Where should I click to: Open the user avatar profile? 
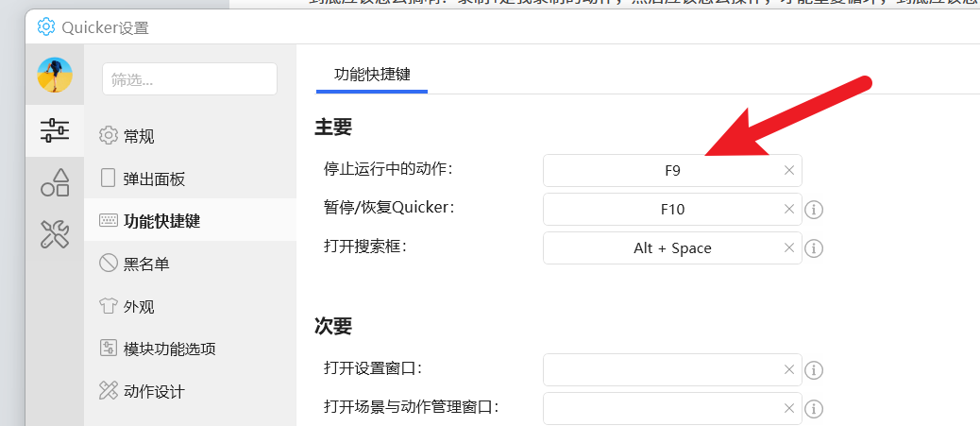pyautogui.click(x=55, y=75)
